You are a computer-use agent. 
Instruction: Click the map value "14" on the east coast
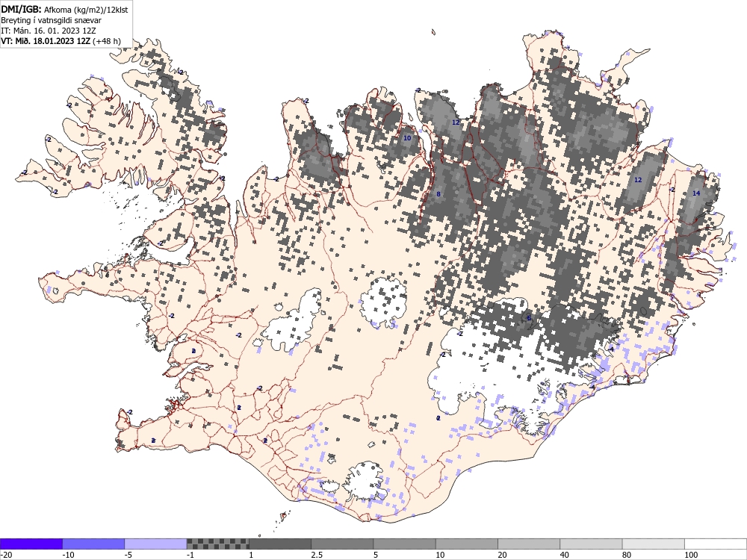point(696,193)
